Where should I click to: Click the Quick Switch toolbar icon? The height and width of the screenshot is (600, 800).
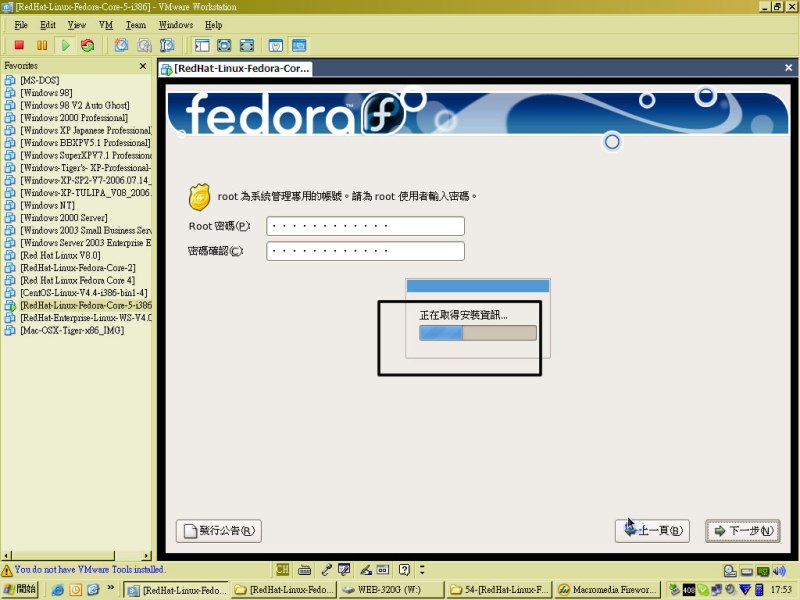point(247,45)
